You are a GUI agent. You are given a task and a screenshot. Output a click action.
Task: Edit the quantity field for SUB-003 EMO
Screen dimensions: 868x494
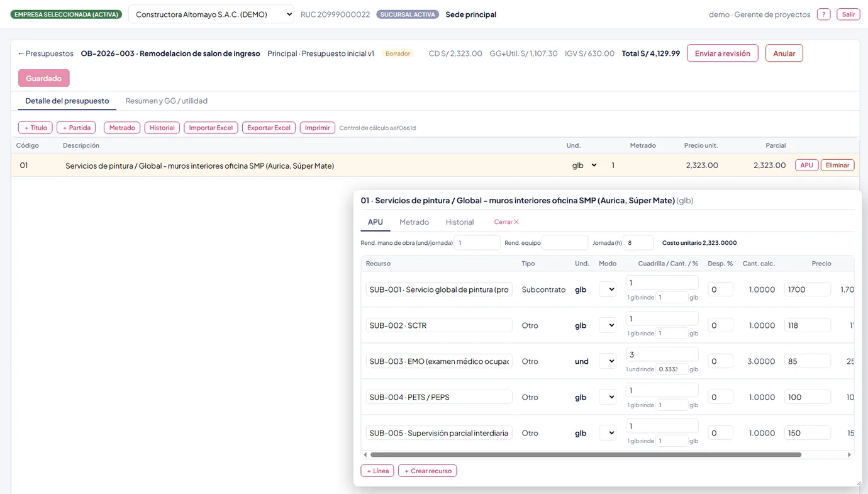[662, 354]
